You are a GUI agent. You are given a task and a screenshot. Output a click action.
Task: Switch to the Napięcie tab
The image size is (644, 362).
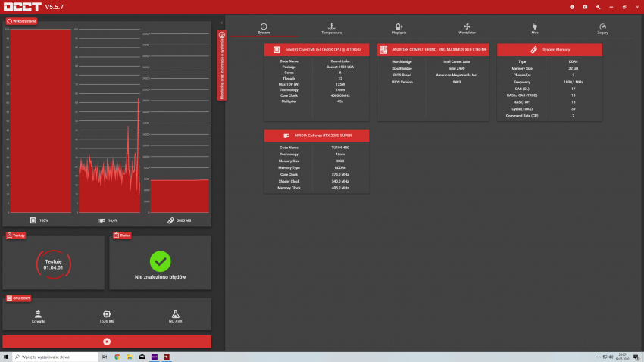pos(399,29)
